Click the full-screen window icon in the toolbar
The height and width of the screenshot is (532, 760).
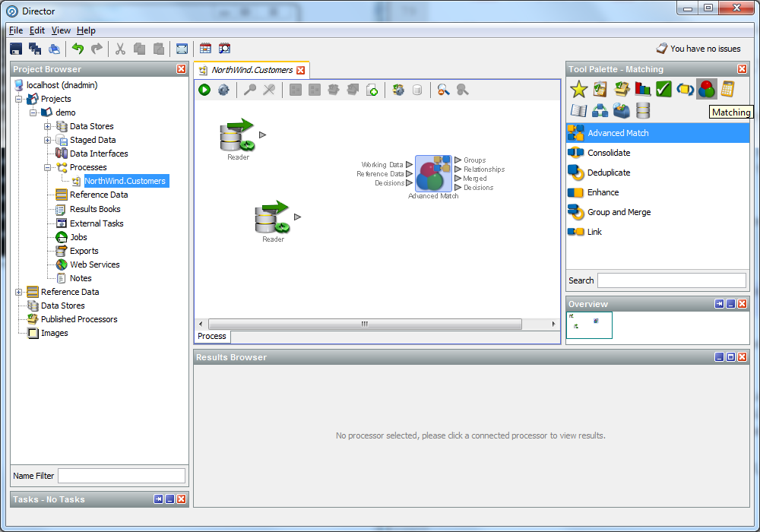click(x=182, y=49)
